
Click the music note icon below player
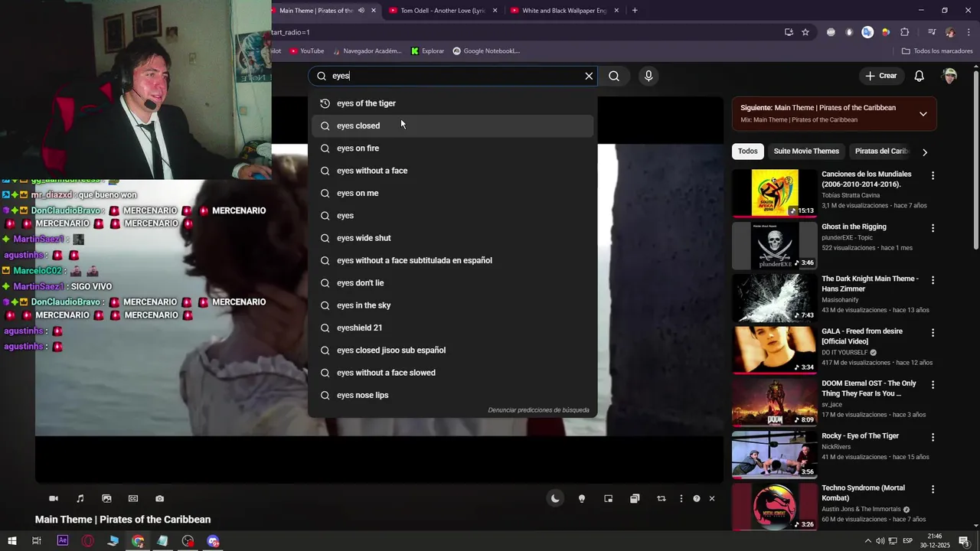[x=80, y=499]
